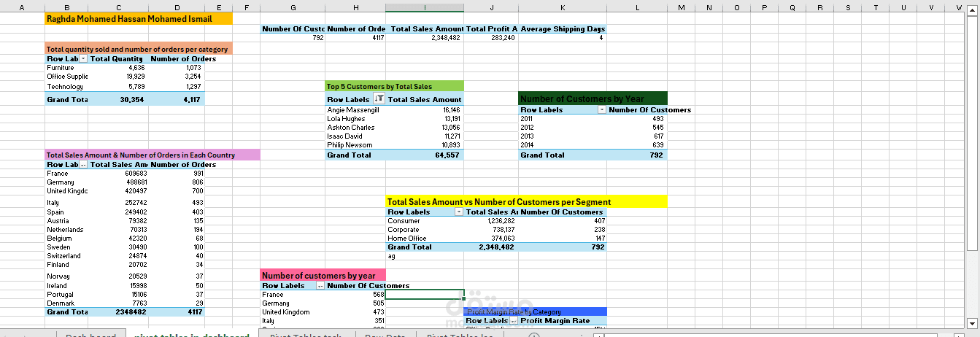Select the pink Number of customers by year heading

(x=323, y=275)
